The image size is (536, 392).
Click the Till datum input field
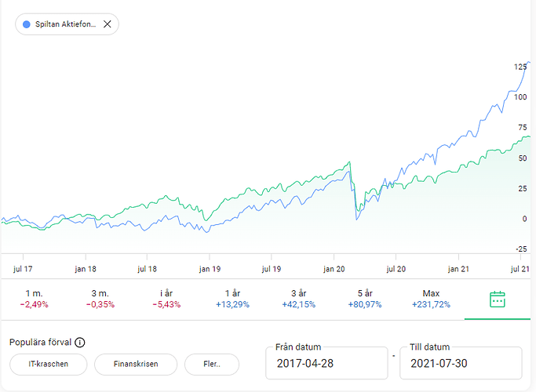(x=461, y=364)
